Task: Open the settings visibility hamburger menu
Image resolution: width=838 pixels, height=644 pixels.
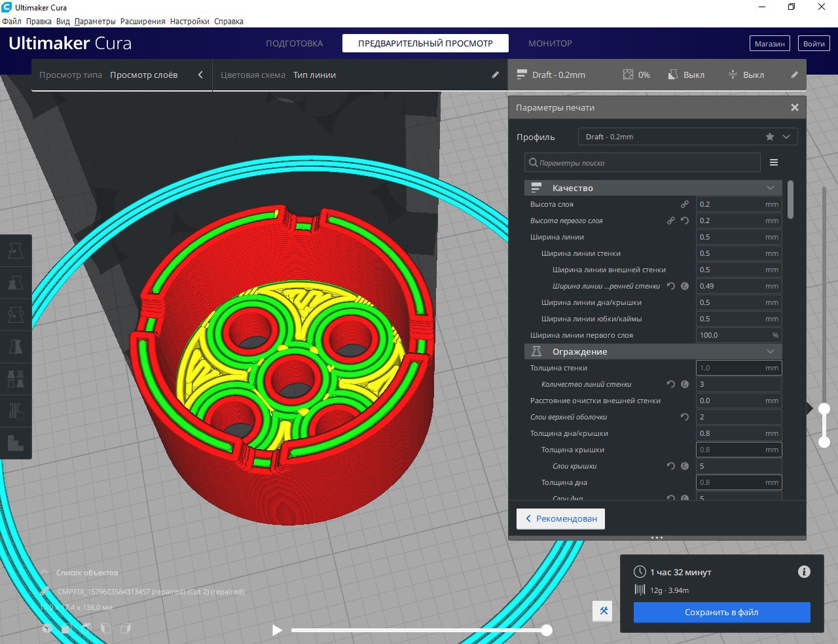Action: point(774,162)
